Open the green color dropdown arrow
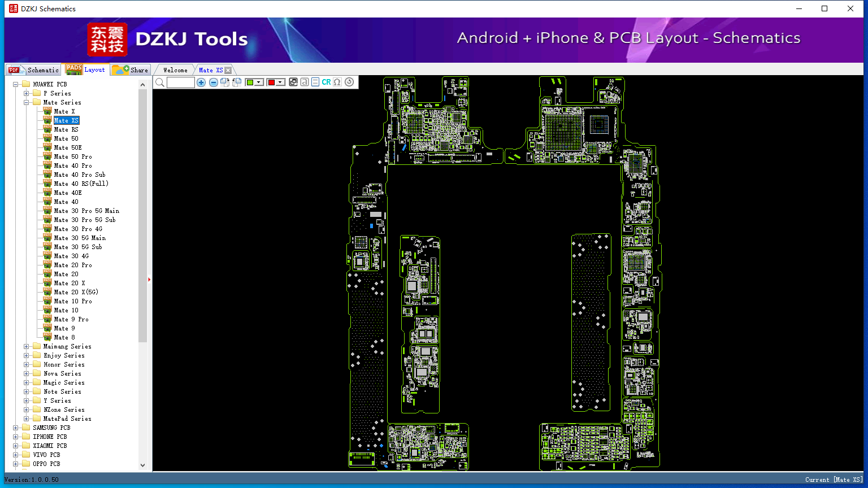The image size is (868, 488). coord(259,82)
